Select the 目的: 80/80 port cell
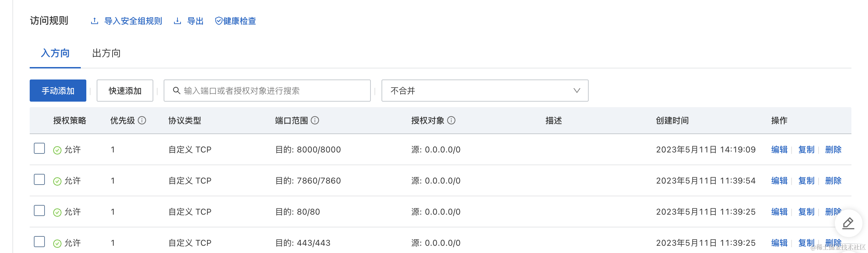The image size is (868, 253). coord(298,212)
